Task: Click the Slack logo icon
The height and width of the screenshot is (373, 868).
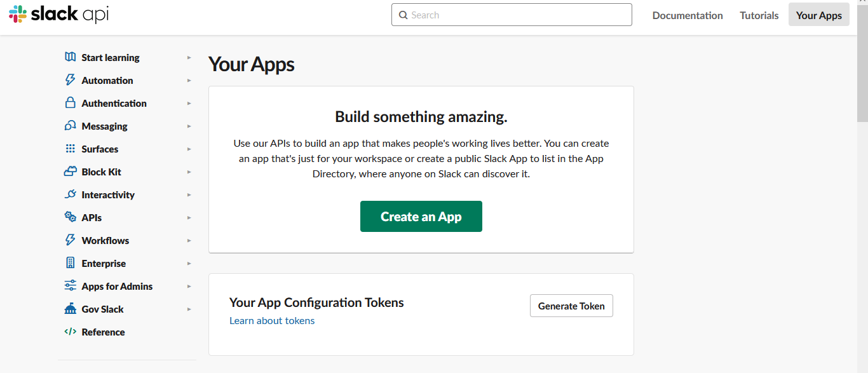Action: pos(17,14)
